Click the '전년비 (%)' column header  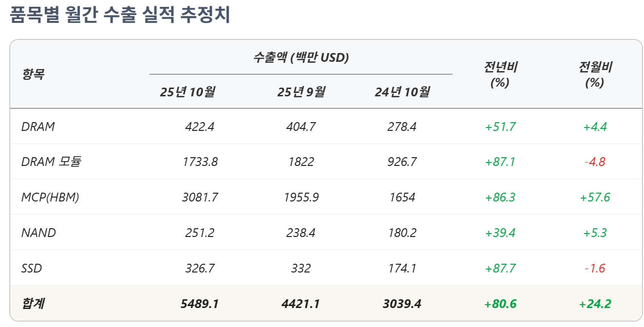tap(500, 74)
